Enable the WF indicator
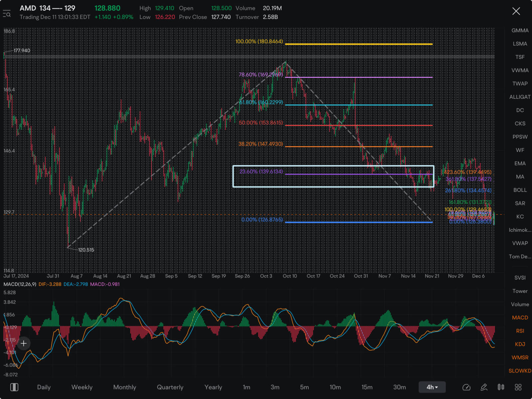 point(520,150)
